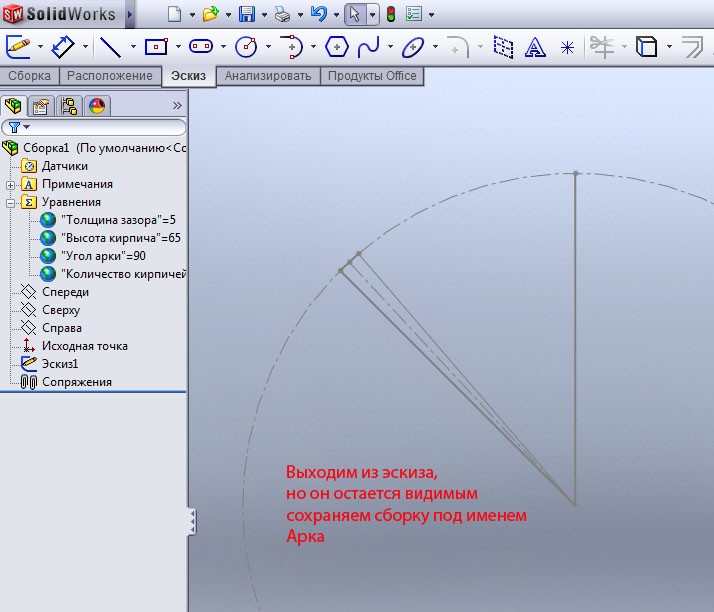Open the Сборка ribbon tab

click(x=29, y=76)
